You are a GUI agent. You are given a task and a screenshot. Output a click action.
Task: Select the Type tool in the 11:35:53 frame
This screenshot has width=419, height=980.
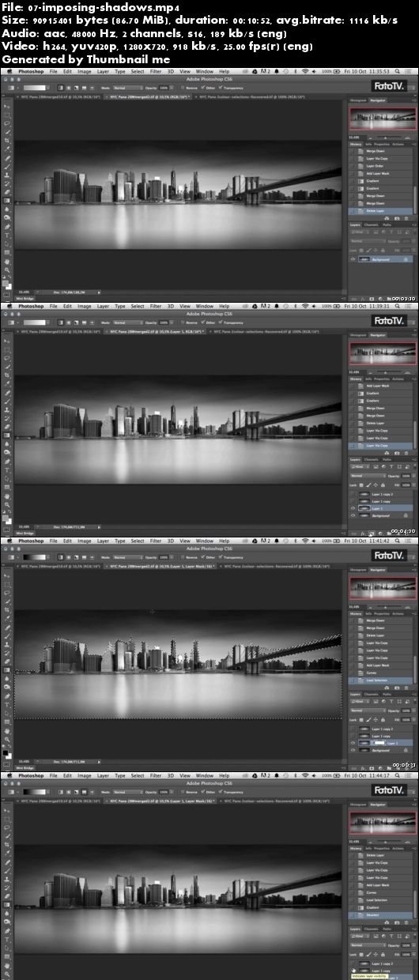[x=7, y=235]
